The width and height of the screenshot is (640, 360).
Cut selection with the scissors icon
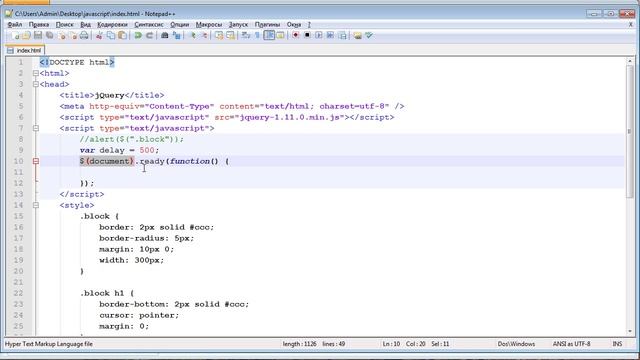(99, 36)
